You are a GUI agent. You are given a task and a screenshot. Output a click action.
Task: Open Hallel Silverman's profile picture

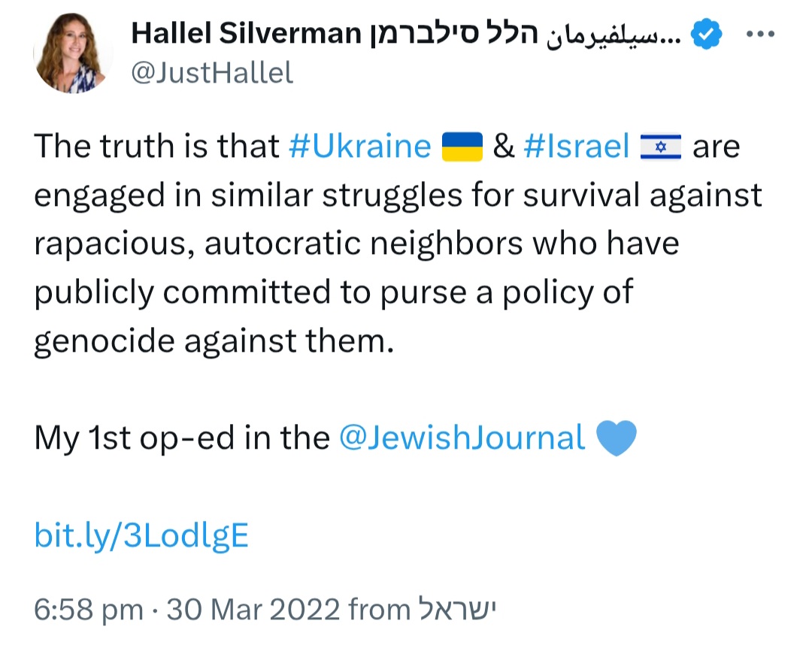pos(73,53)
